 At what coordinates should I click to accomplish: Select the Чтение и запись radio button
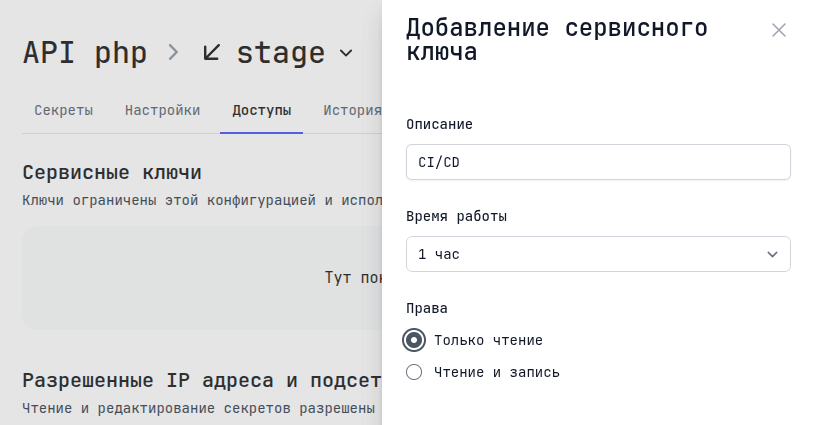tap(414, 372)
